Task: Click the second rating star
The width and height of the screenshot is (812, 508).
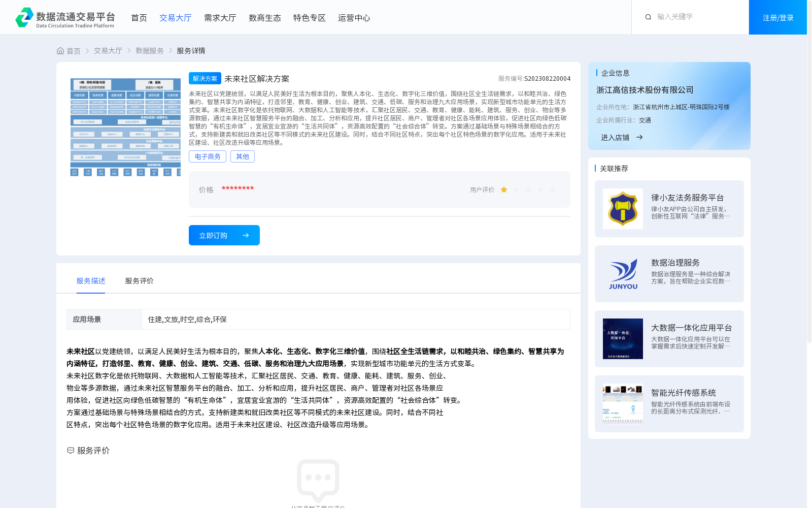Action: click(x=516, y=189)
